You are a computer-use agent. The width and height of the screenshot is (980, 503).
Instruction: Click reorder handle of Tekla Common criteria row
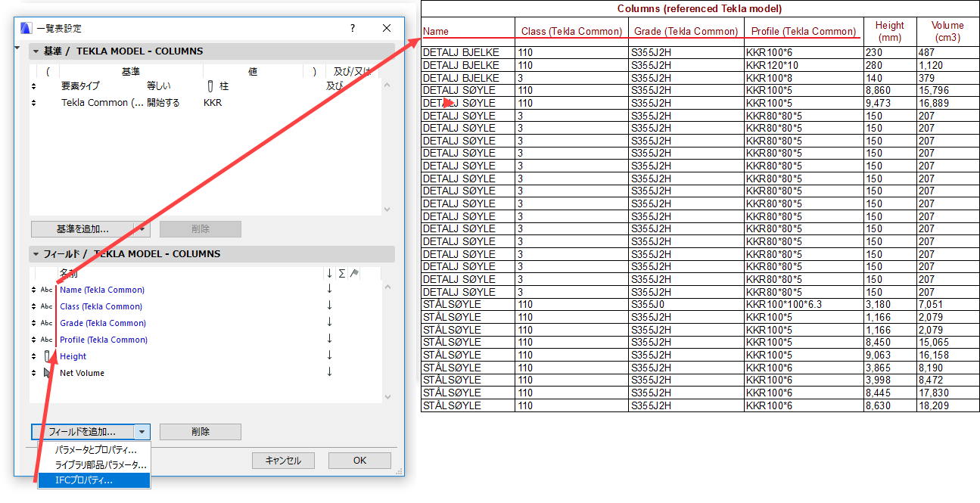[33, 103]
